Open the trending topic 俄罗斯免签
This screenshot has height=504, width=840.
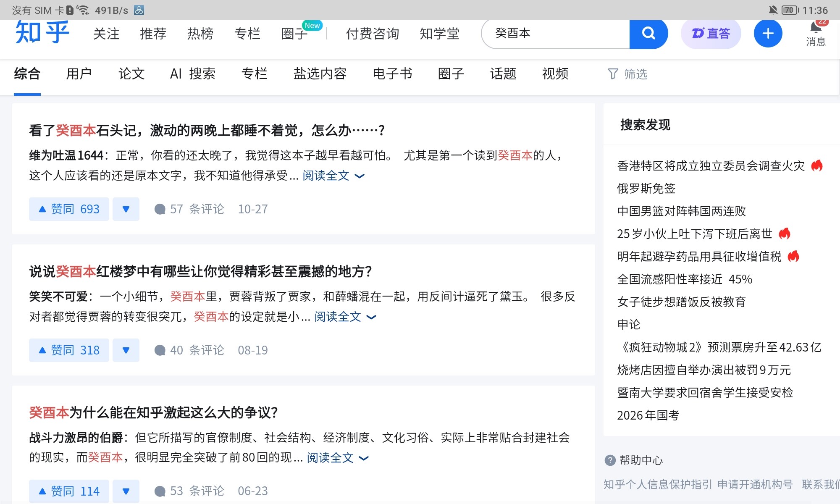point(646,189)
